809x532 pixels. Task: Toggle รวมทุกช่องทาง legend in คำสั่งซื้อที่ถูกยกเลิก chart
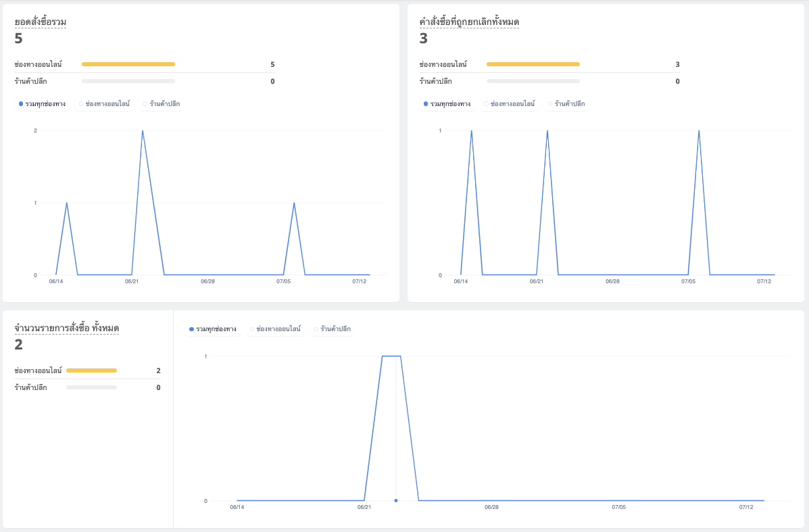(447, 103)
